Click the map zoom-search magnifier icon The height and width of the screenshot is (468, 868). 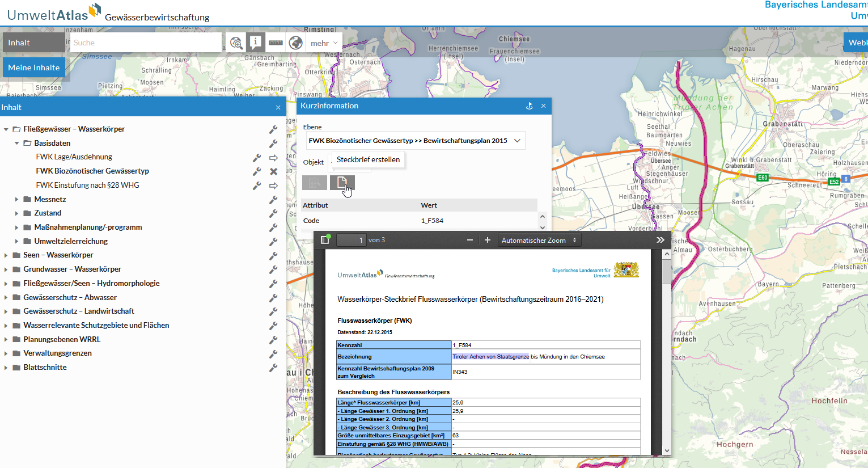point(236,43)
